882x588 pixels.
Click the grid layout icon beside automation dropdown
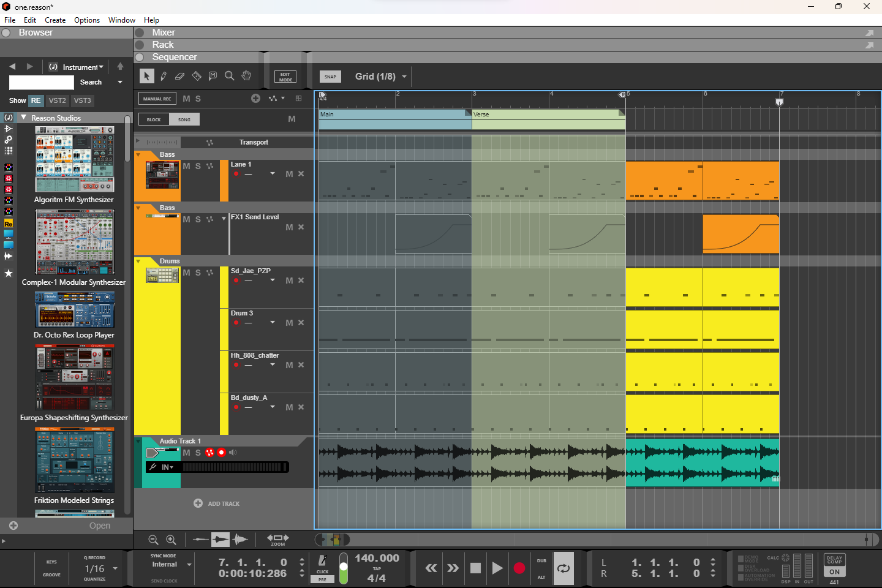299,98
